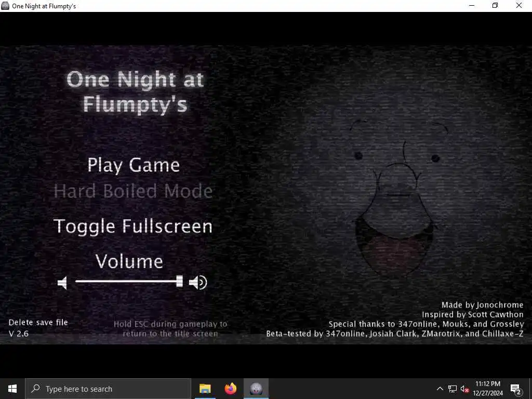Click the volume up speaker icon

coord(198,283)
